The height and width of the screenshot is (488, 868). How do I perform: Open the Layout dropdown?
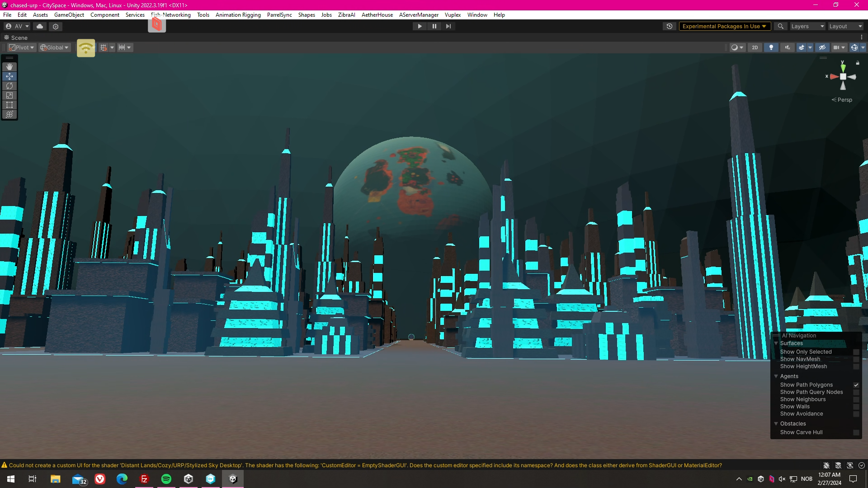pos(845,26)
